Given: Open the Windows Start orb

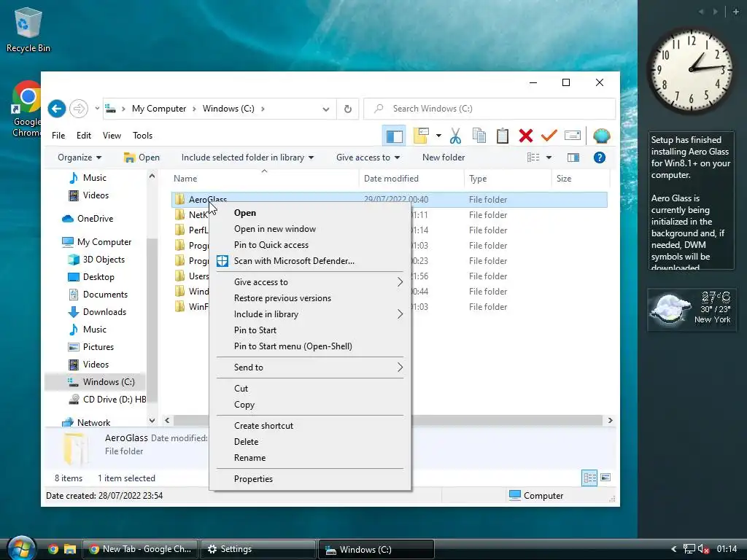Looking at the screenshot, I should (x=21, y=549).
